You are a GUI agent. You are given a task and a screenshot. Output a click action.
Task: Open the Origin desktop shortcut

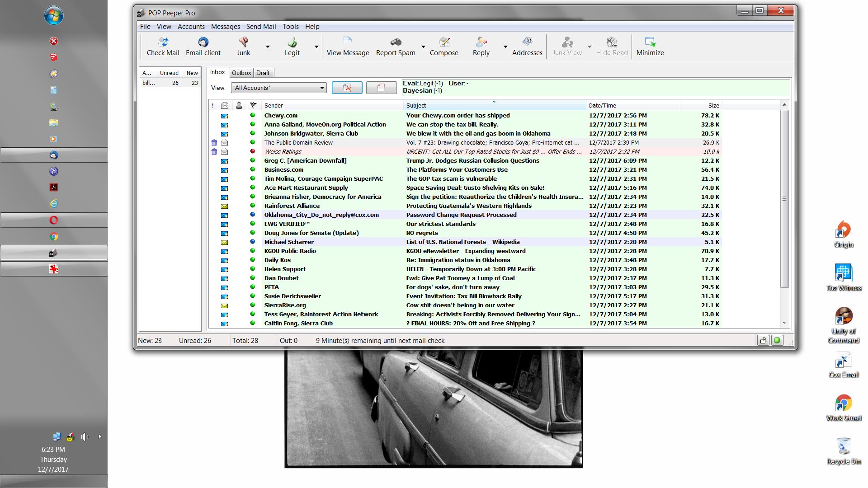click(844, 235)
